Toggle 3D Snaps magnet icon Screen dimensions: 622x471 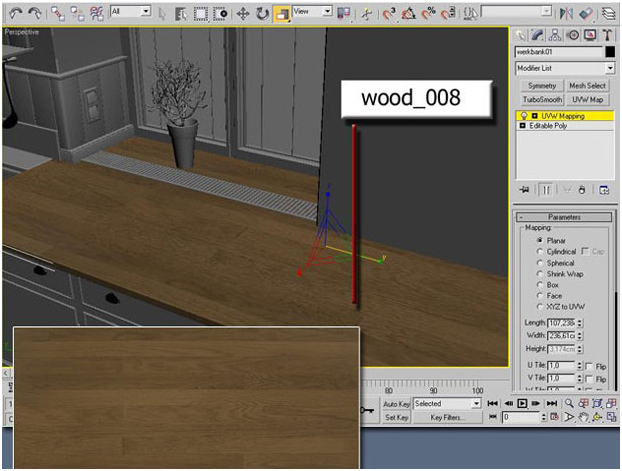point(389,14)
